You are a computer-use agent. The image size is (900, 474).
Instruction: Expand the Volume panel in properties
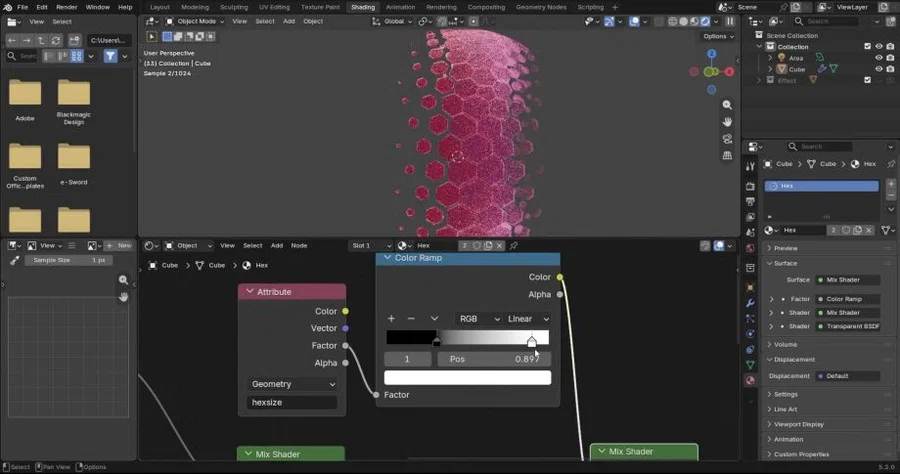(x=785, y=344)
